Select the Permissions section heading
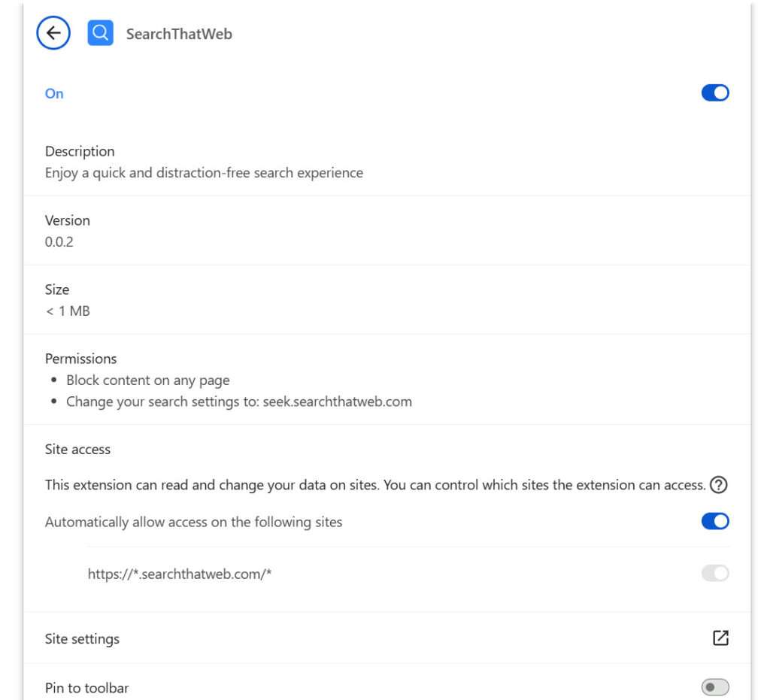This screenshot has height=700, width=770. coord(80,358)
